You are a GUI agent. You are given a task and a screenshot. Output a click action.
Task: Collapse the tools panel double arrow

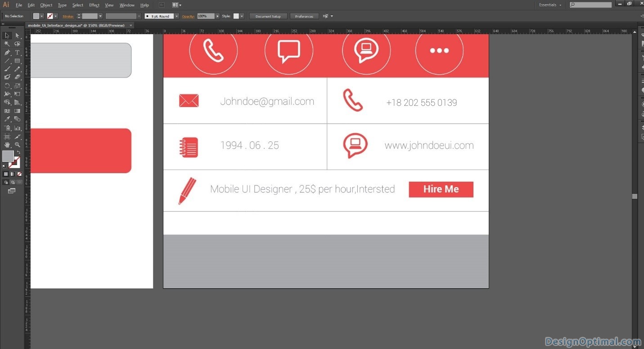(x=3, y=24)
